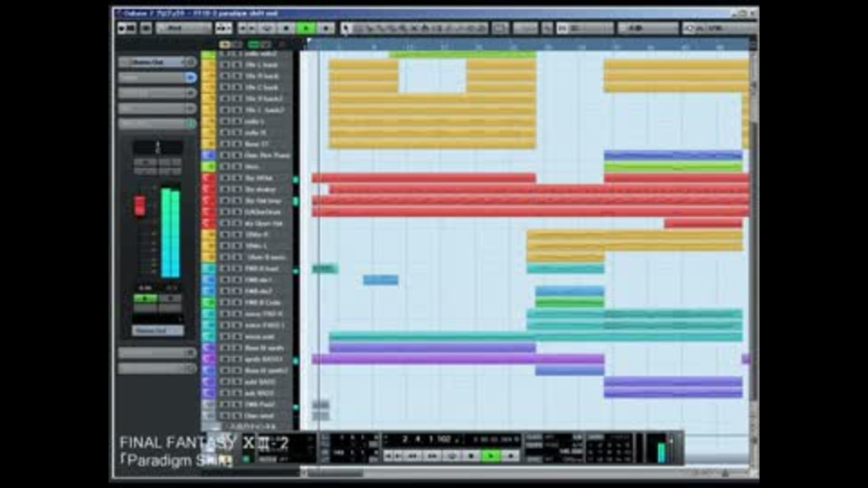The height and width of the screenshot is (488, 868).
Task: Click Rewind in the transport panel
Action: [x=413, y=455]
